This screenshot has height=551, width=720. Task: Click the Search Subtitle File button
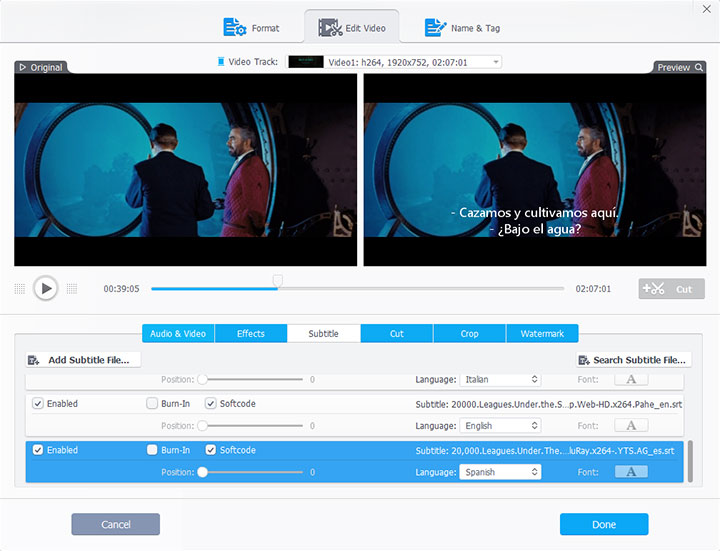pos(634,360)
